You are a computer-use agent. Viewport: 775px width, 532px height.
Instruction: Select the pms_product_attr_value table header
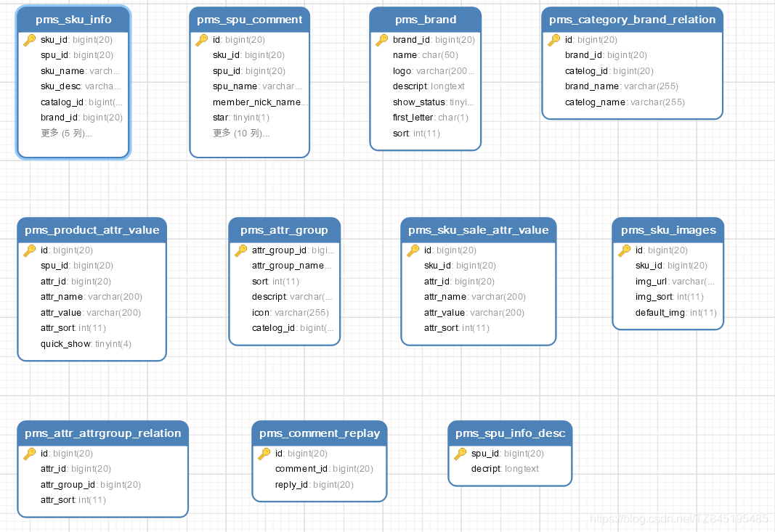pos(92,230)
